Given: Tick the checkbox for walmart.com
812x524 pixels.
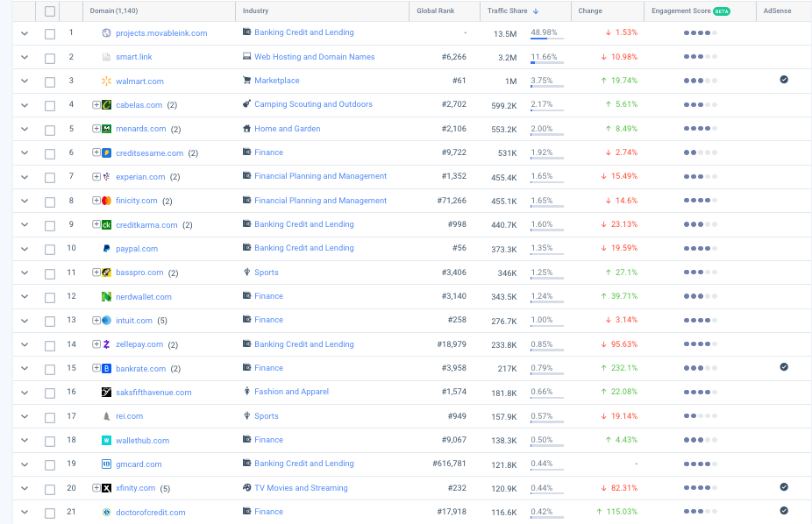Looking at the screenshot, I should pos(50,81).
